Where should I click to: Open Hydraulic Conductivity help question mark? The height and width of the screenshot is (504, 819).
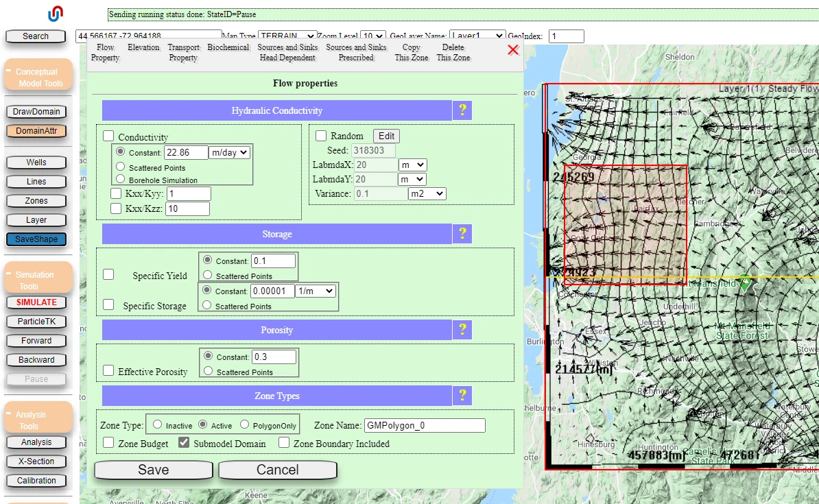[x=462, y=110]
